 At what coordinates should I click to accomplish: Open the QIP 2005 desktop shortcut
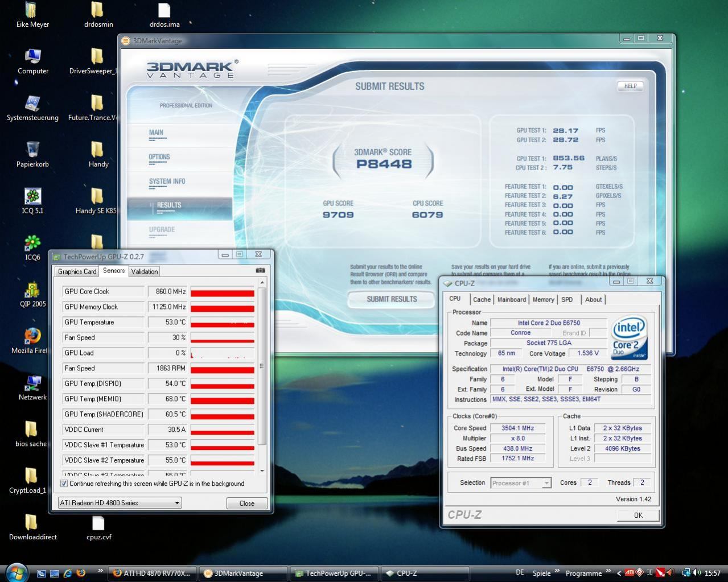point(32,290)
